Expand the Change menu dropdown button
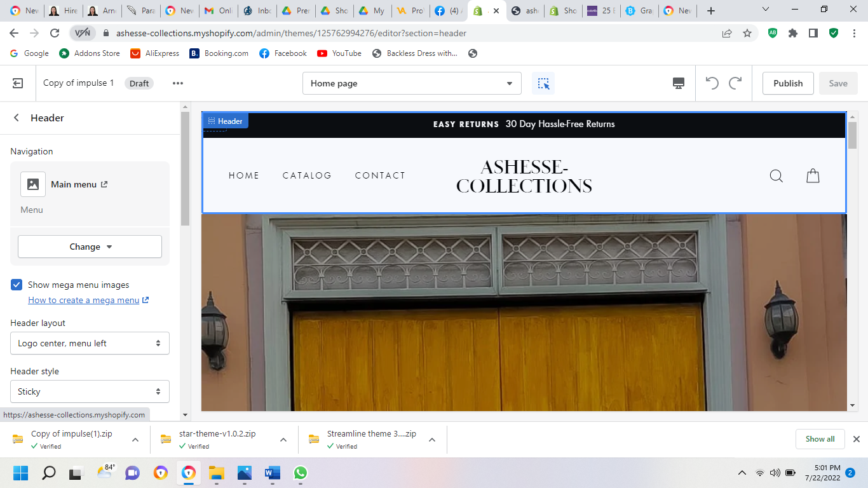868x488 pixels. (90, 247)
